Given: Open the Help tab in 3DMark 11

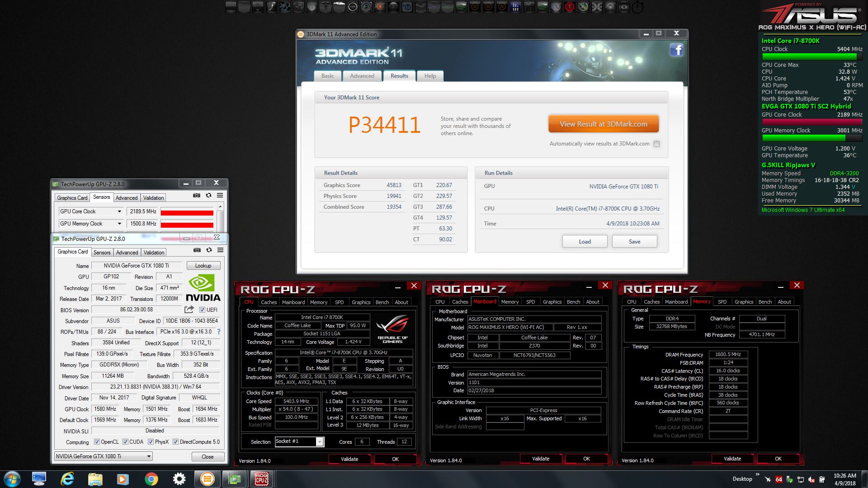Looking at the screenshot, I should coord(430,76).
